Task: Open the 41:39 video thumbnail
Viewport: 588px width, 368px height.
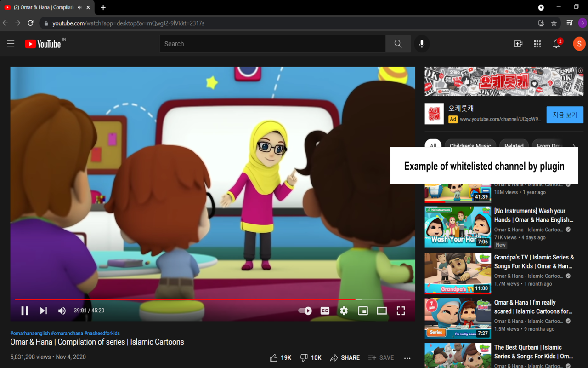Action: [458, 193]
